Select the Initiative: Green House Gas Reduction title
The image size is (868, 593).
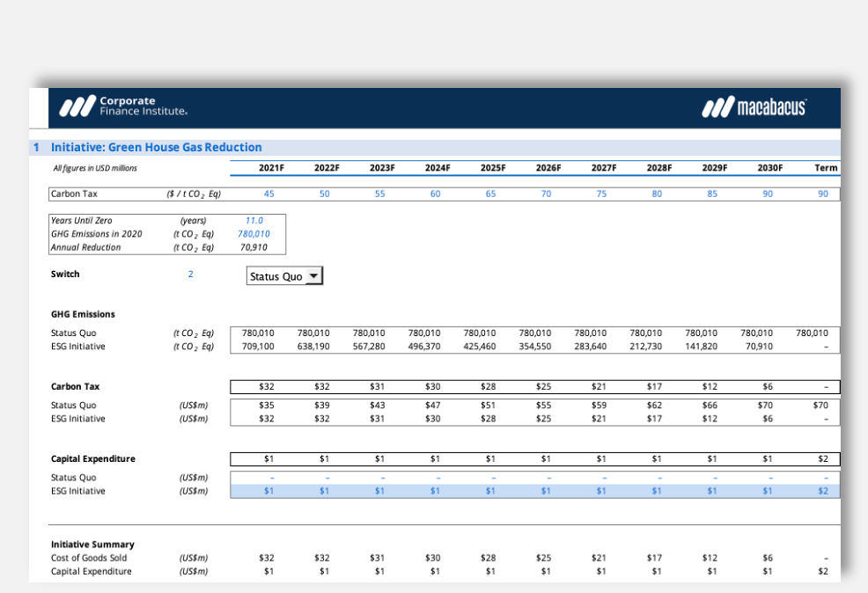point(156,147)
